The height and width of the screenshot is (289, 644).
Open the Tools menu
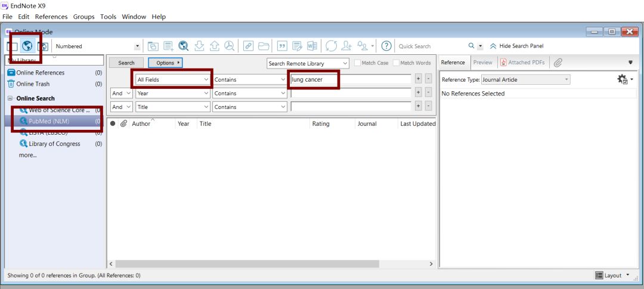point(109,17)
